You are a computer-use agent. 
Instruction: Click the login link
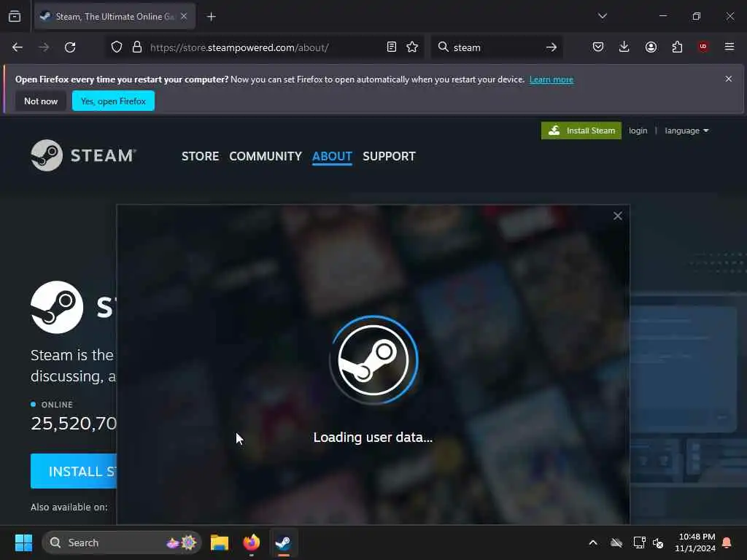pyautogui.click(x=638, y=131)
